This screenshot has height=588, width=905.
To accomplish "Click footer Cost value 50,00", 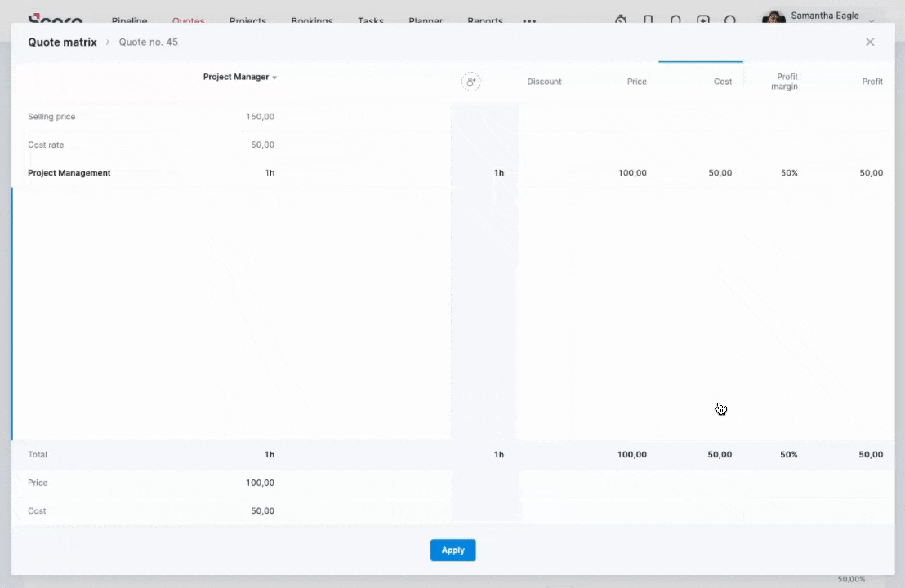I will pos(263,511).
